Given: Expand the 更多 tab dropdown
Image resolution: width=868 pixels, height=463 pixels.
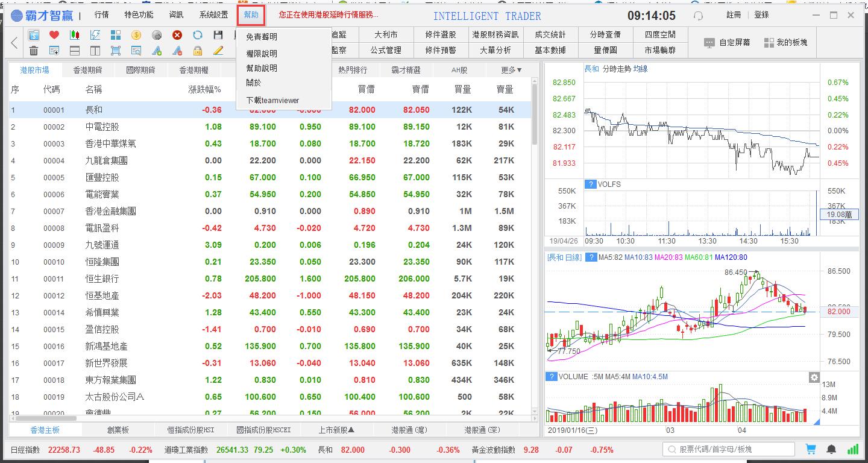Looking at the screenshot, I should 511,70.
